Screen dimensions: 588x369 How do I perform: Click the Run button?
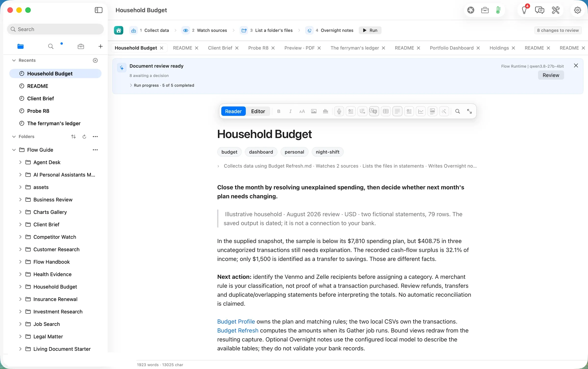click(x=370, y=30)
